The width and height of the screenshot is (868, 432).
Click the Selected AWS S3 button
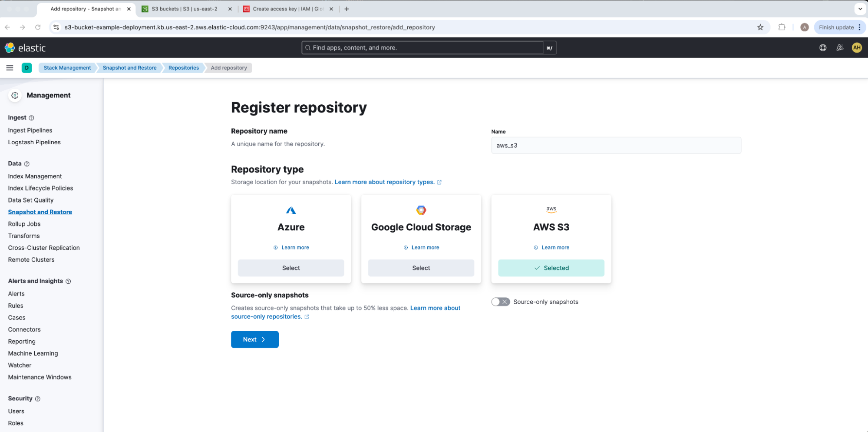tap(551, 268)
